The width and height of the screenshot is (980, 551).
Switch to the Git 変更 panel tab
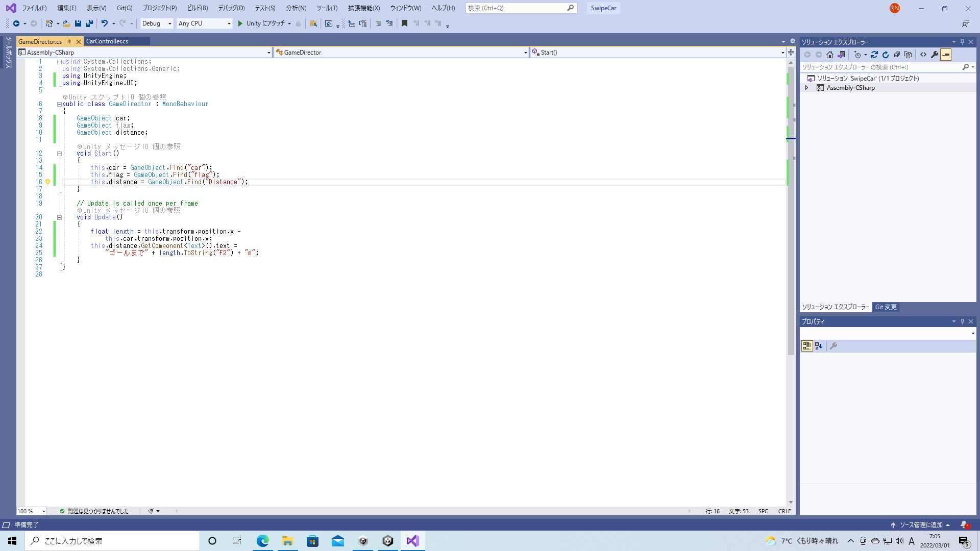pos(886,307)
